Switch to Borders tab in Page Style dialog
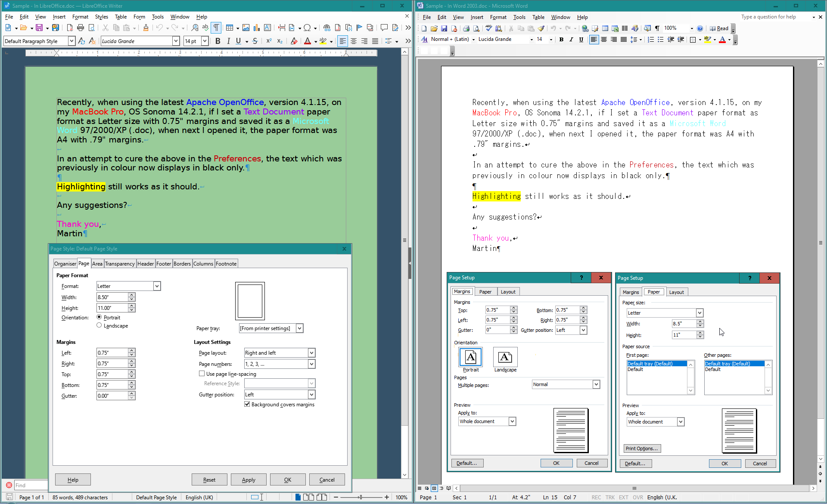Viewport: 827px width, 504px height. tap(182, 264)
